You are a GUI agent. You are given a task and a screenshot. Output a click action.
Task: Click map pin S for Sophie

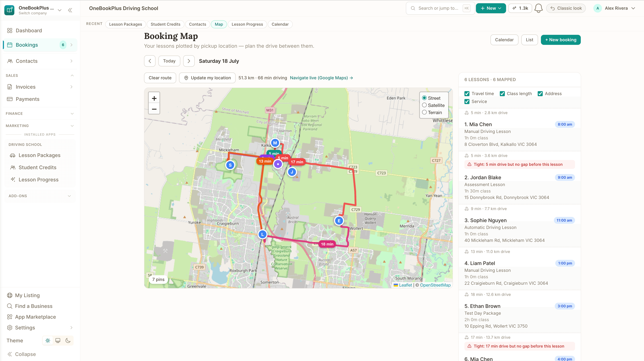pyautogui.click(x=230, y=165)
